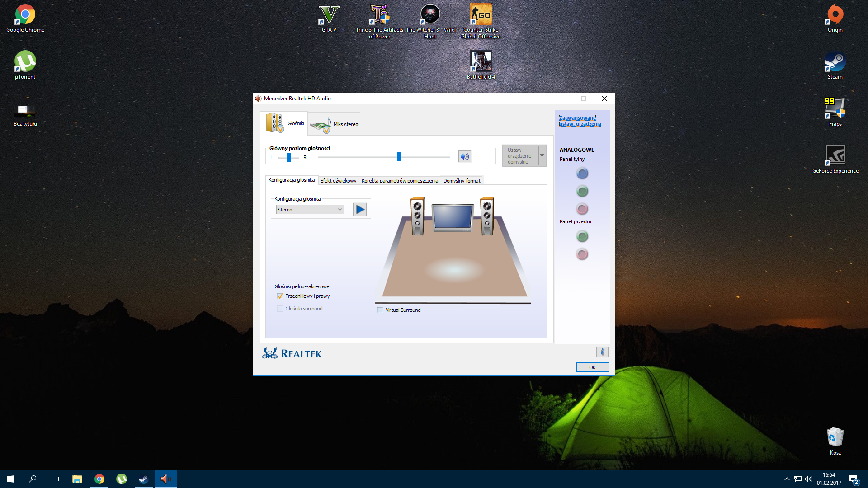
Task: Open volume icon in system tray
Action: coord(808,479)
